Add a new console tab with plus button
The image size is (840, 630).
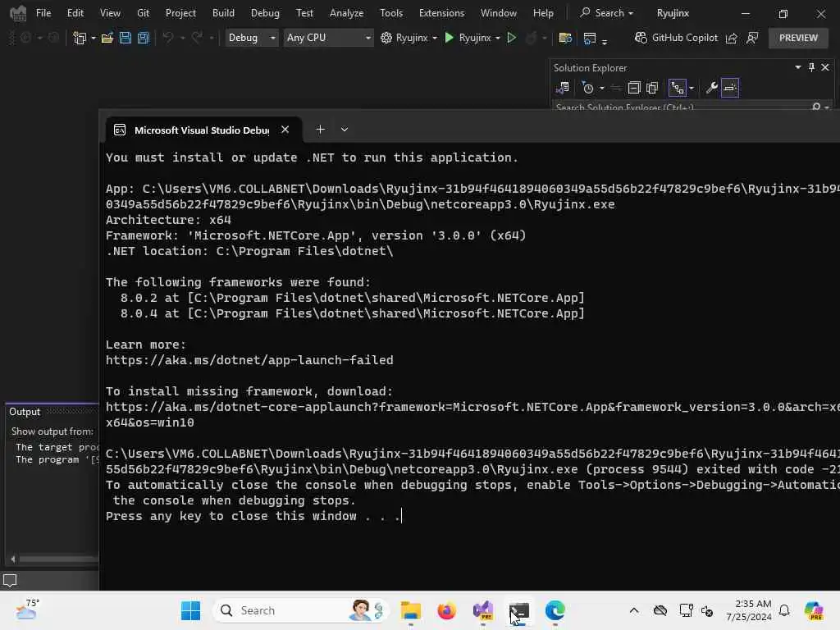click(321, 130)
